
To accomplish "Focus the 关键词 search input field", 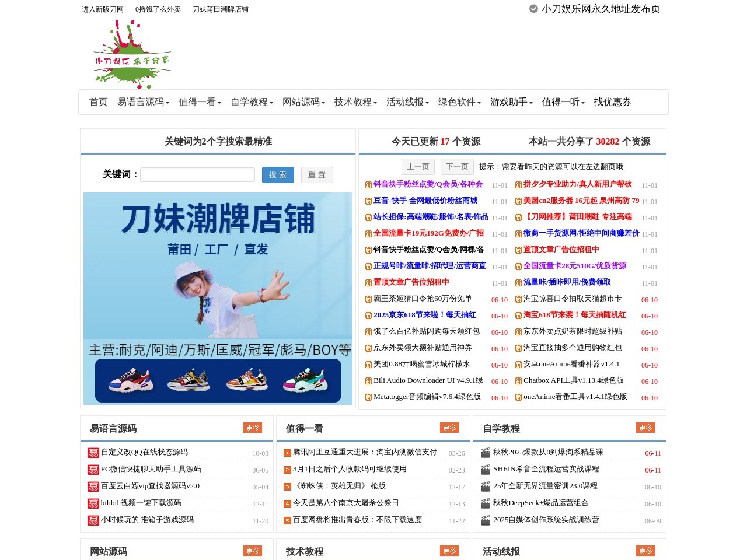I will tap(198, 175).
